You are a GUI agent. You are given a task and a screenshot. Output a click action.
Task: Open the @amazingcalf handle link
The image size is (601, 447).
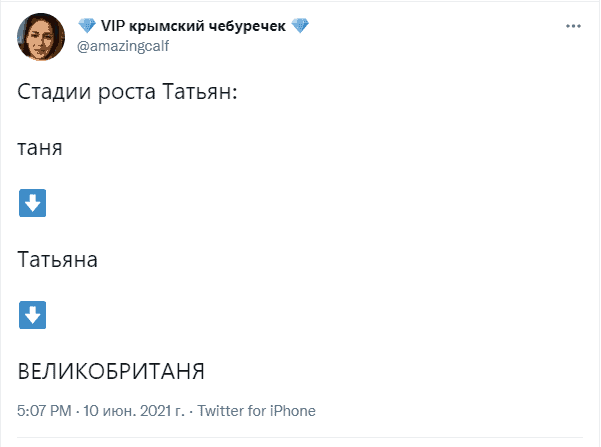click(123, 46)
